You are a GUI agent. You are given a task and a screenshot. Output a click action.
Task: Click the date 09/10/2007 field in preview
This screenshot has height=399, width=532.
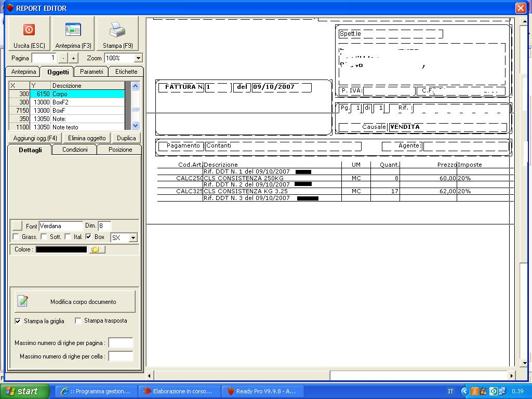coord(282,87)
